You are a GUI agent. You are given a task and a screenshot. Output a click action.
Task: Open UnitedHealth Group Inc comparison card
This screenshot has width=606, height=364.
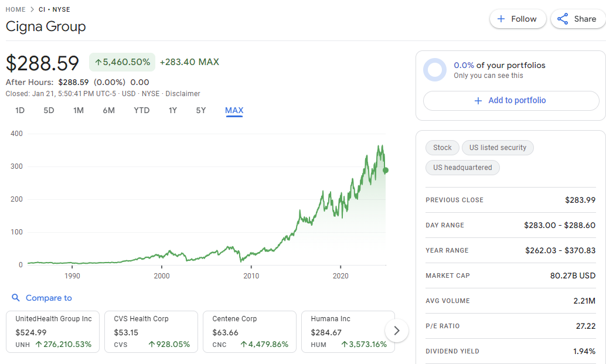pyautogui.click(x=53, y=332)
